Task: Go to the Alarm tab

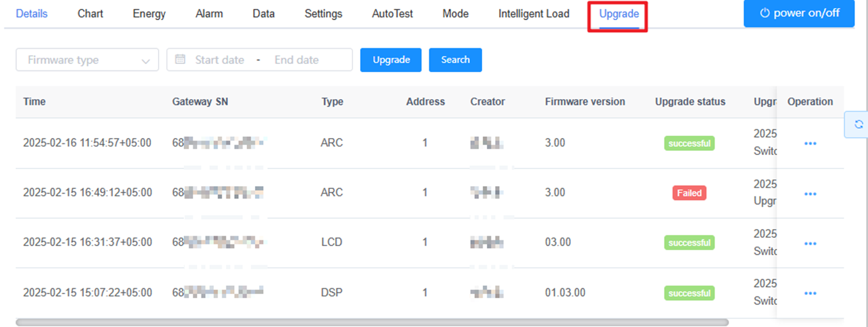Action: [x=209, y=14]
